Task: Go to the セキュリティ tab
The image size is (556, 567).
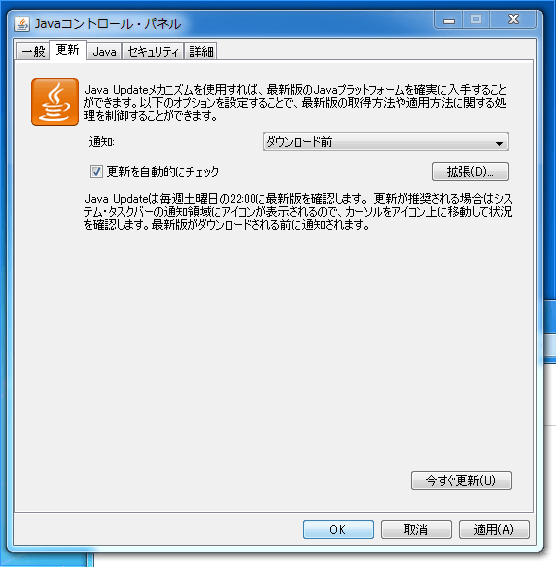Action: [x=153, y=51]
